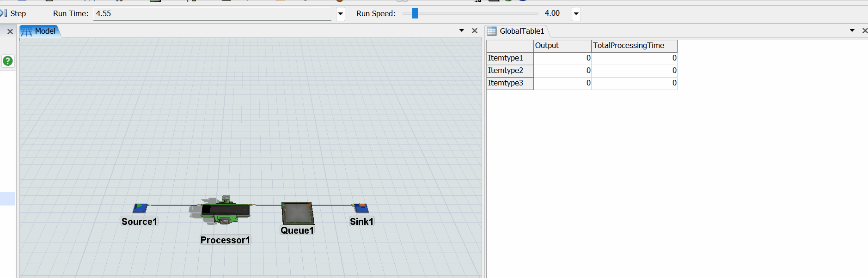Click the Queue1 name label

[297, 230]
